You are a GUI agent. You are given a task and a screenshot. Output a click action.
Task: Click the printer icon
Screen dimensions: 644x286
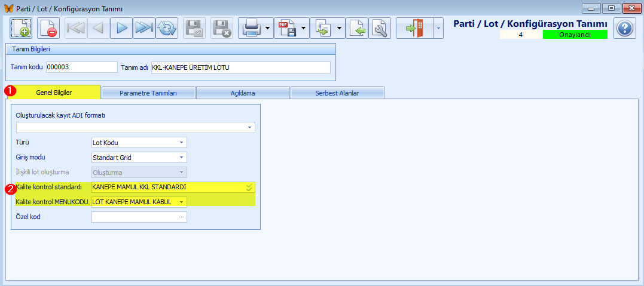point(251,28)
